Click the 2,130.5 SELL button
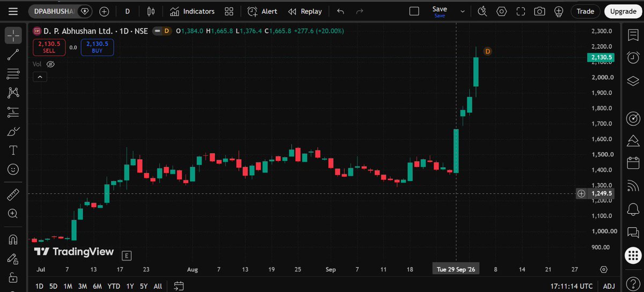The height and width of the screenshot is (292, 644). [49, 47]
